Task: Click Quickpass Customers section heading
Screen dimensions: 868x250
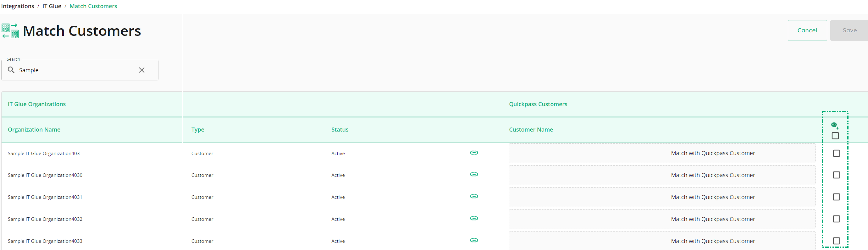Action: [x=538, y=104]
